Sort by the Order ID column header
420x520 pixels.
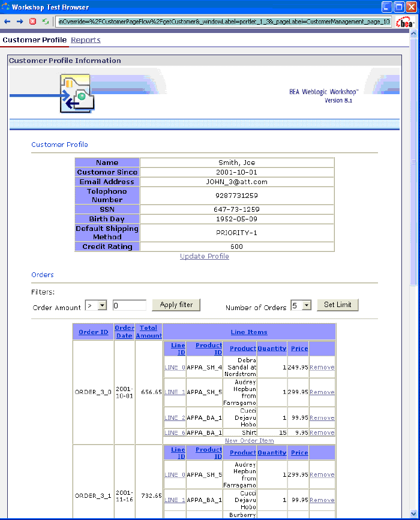[93, 332]
